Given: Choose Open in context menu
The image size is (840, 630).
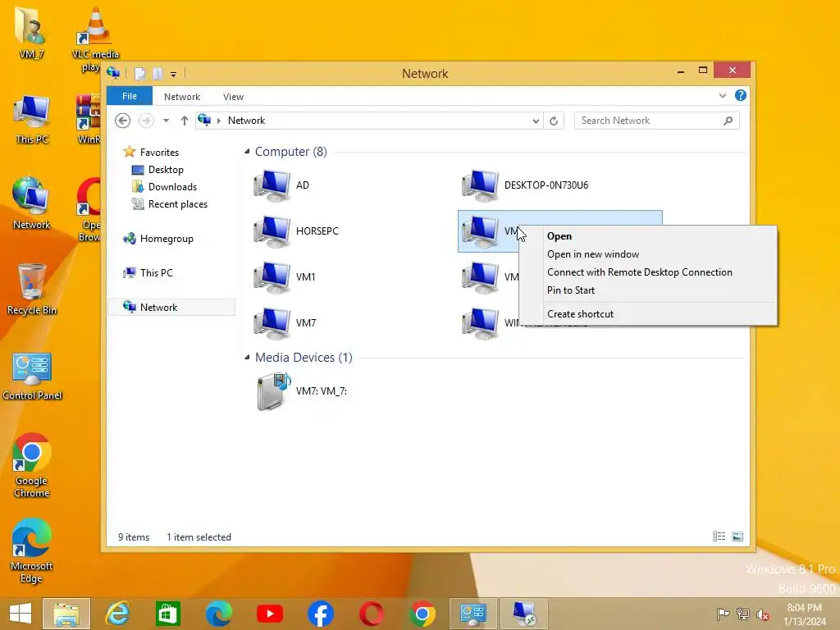Looking at the screenshot, I should (648, 236).
